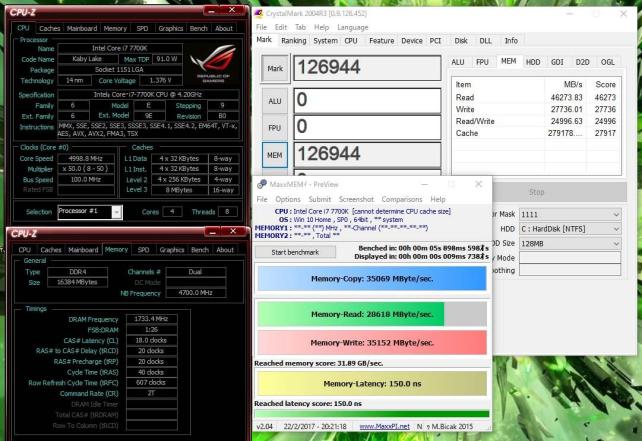Image resolution: width=642 pixels, height=441 pixels.
Task: Open DLL tab in CrystalMark
Action: tap(485, 41)
